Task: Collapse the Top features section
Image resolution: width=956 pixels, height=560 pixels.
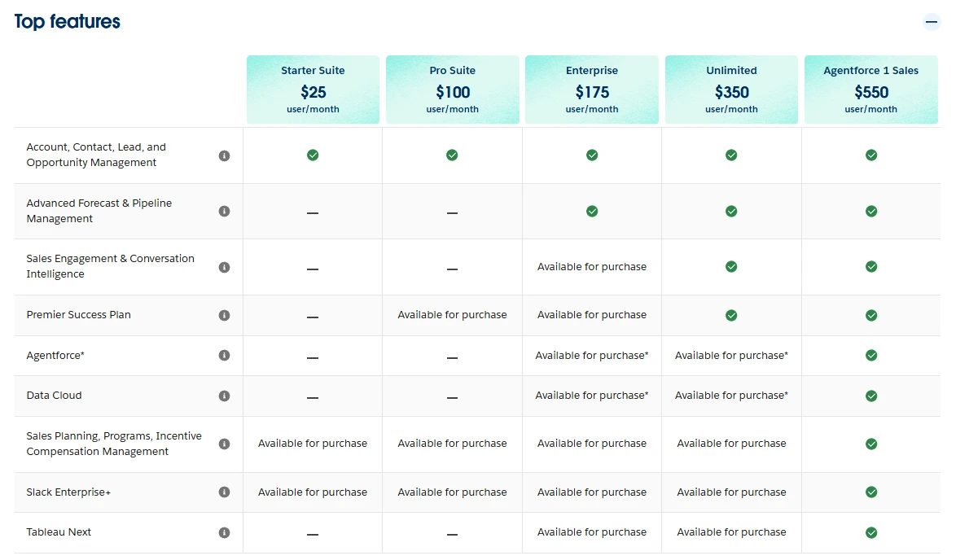Action: coord(931,22)
